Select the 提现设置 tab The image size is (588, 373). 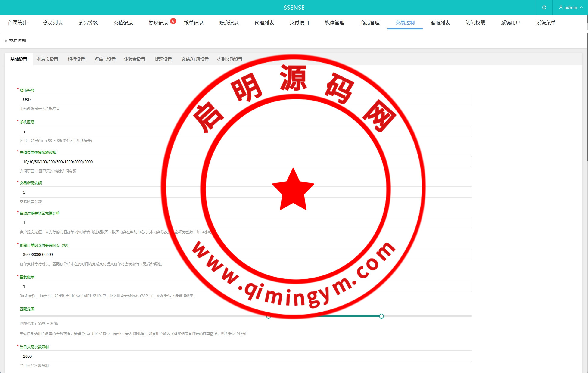[x=163, y=59]
